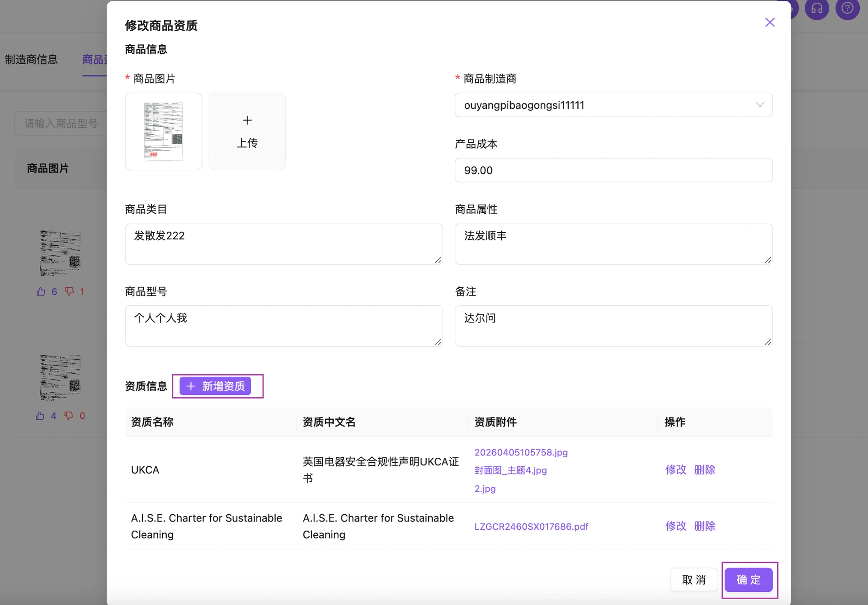Click the 新增资质 button
Image resolution: width=868 pixels, height=605 pixels.
click(x=215, y=386)
